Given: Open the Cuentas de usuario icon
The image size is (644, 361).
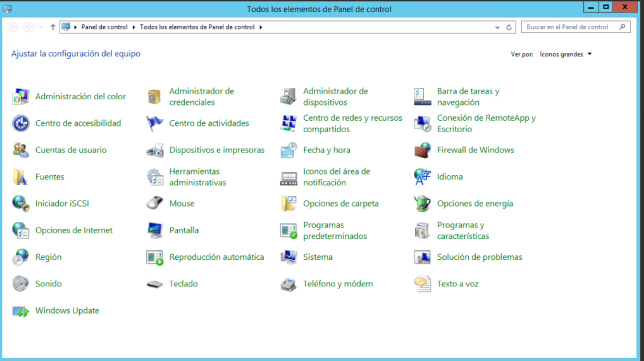Looking at the screenshot, I should coord(21,150).
